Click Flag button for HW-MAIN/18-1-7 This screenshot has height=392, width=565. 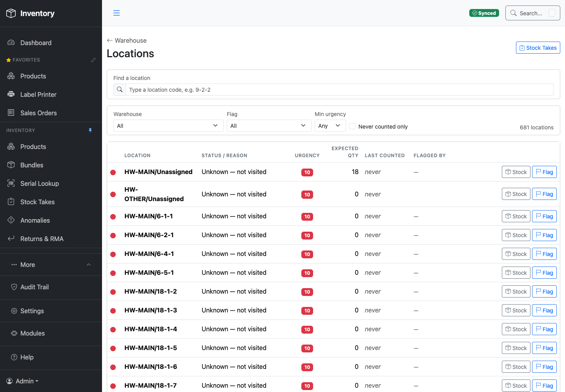click(544, 386)
